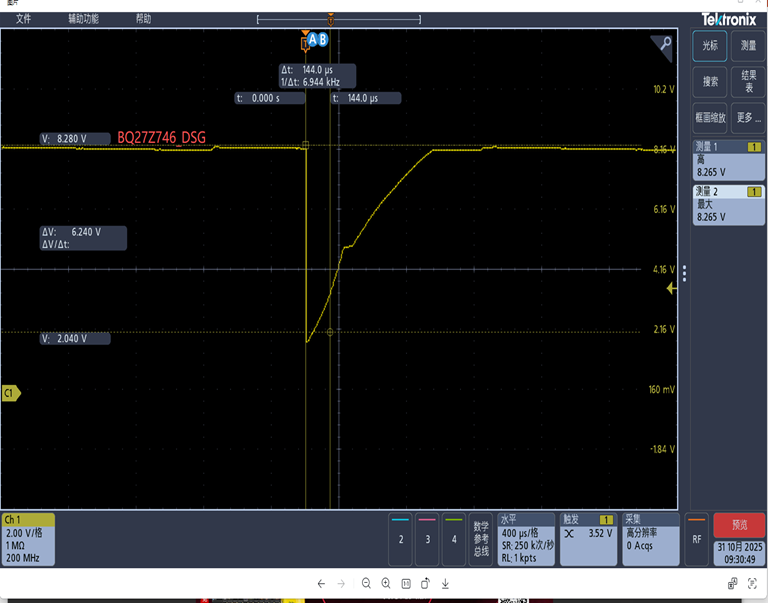
Task: Click the zoom magnifier icon on waveform
Action: pyautogui.click(x=663, y=46)
